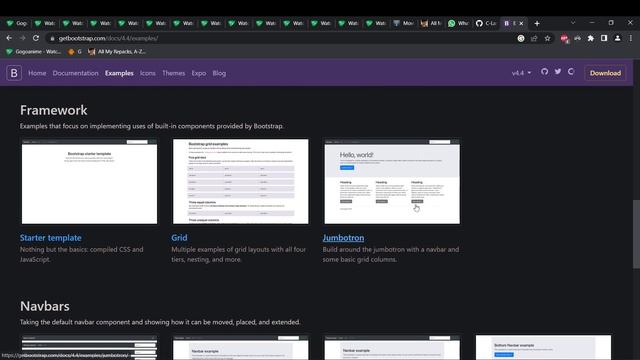Open Blog in Bootstrap navbar

pyautogui.click(x=219, y=73)
